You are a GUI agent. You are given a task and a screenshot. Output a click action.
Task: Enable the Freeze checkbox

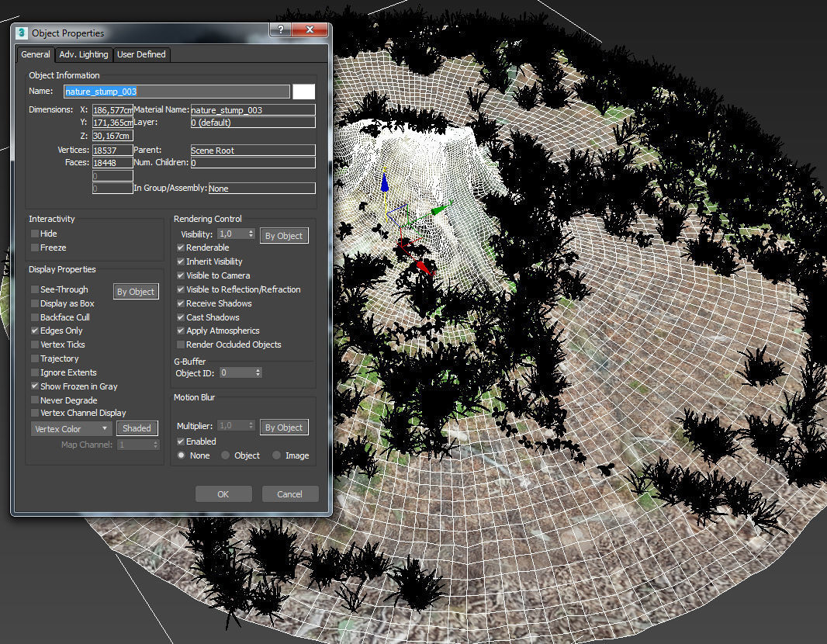tap(35, 248)
